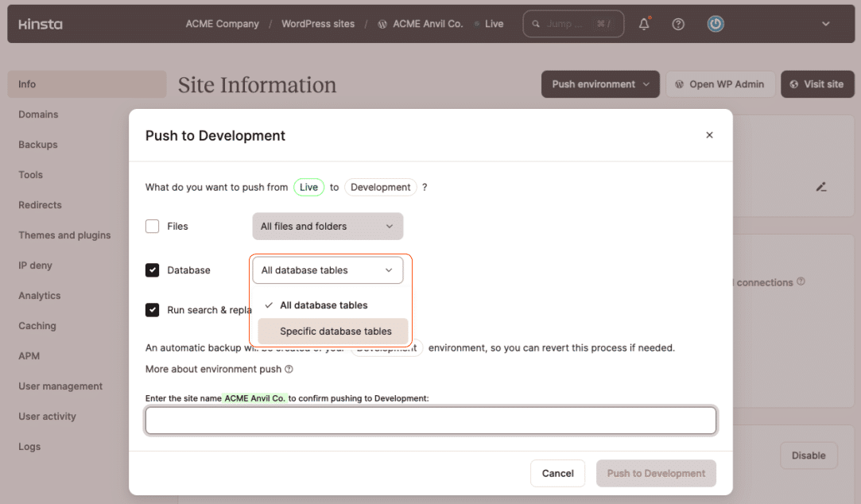
Task: Click the Cancel button
Action: (557, 473)
